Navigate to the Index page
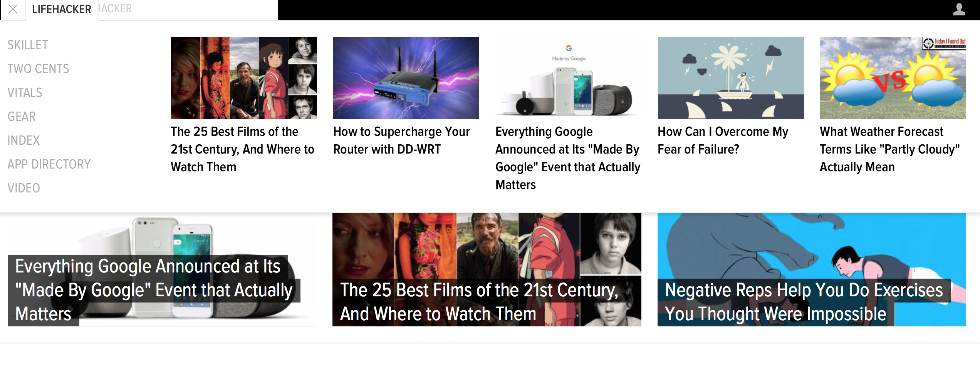The image size is (980, 371). (x=23, y=140)
